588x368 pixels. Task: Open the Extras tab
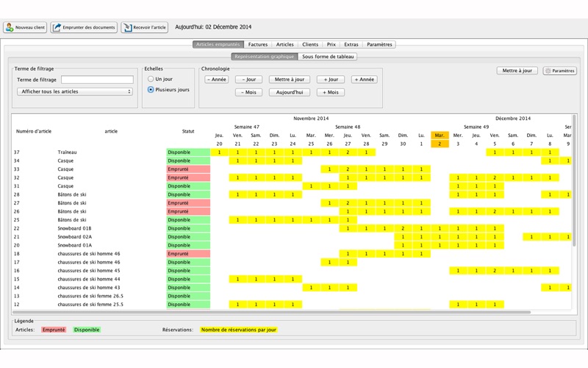[351, 44]
